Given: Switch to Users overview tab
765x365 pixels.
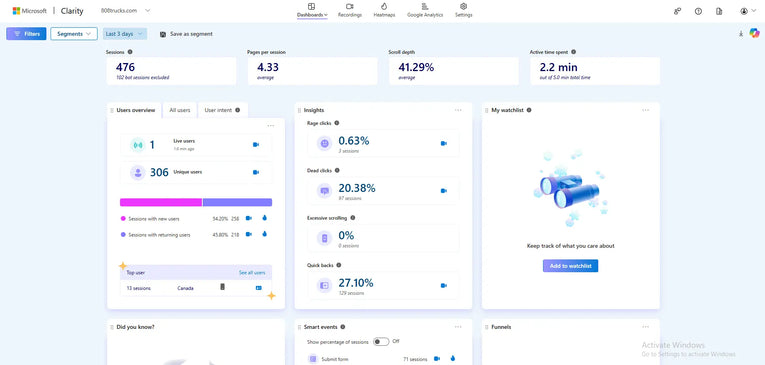Looking at the screenshot, I should [x=135, y=110].
